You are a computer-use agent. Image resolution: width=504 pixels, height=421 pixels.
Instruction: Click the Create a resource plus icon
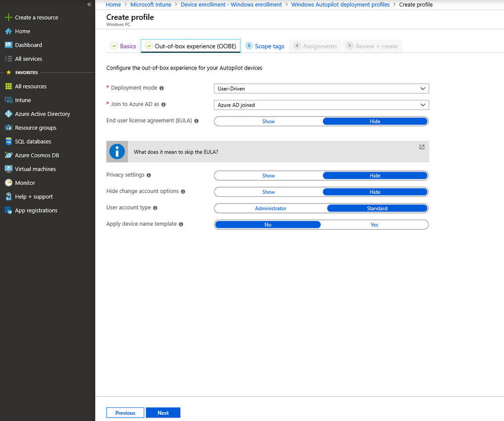pyautogui.click(x=9, y=17)
